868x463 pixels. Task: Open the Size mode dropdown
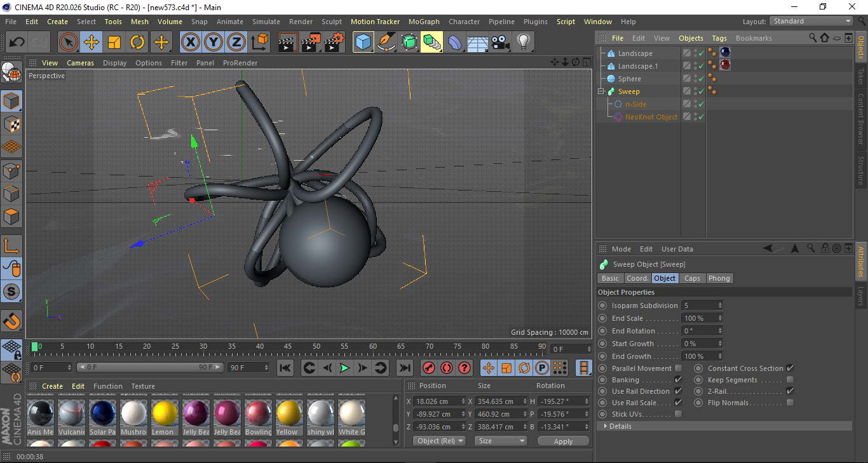(x=501, y=441)
